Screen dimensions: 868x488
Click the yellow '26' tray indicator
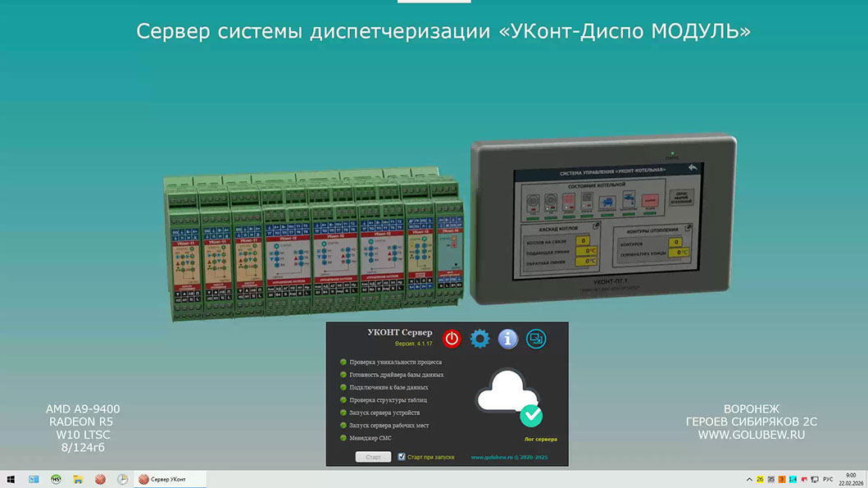[x=760, y=479]
